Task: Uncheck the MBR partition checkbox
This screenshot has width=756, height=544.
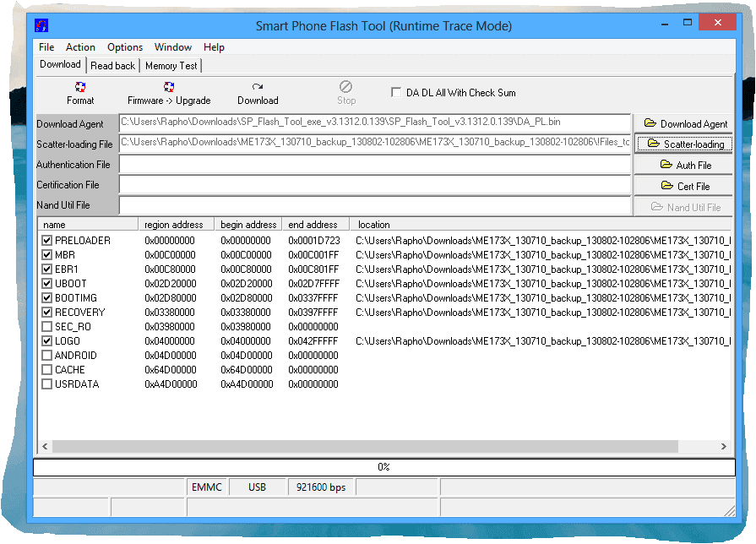Action: (46, 254)
